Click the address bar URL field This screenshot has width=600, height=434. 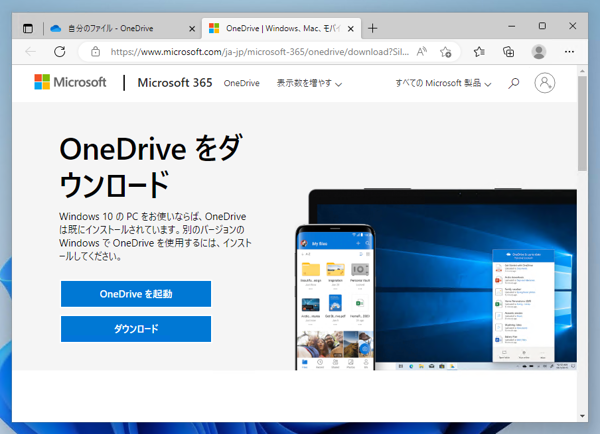click(259, 52)
